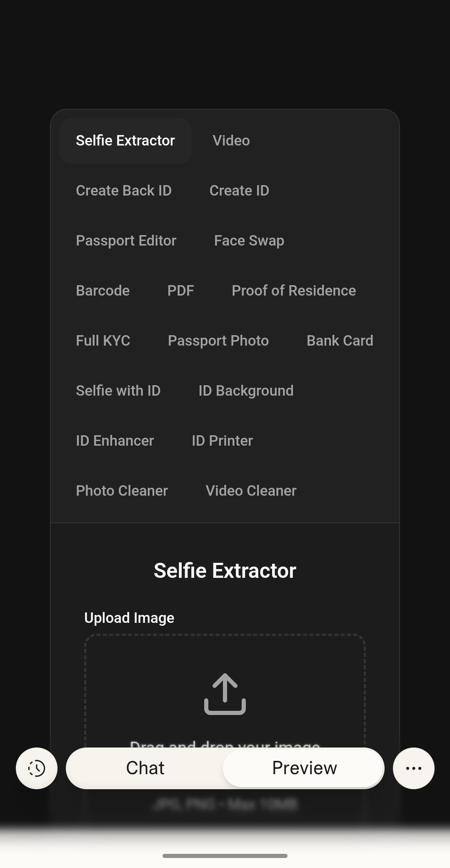Open the Selfie with ID tab

tap(118, 391)
